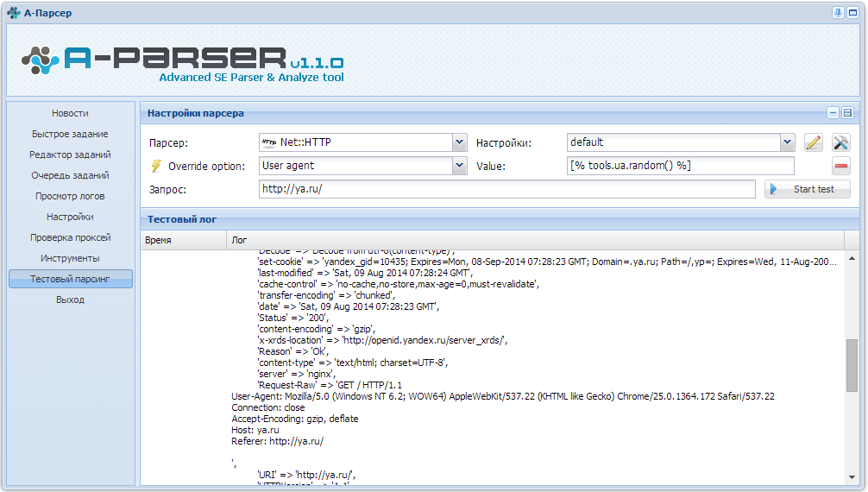Open the Парсер dropdown arrow
868x492 pixels.
click(460, 142)
